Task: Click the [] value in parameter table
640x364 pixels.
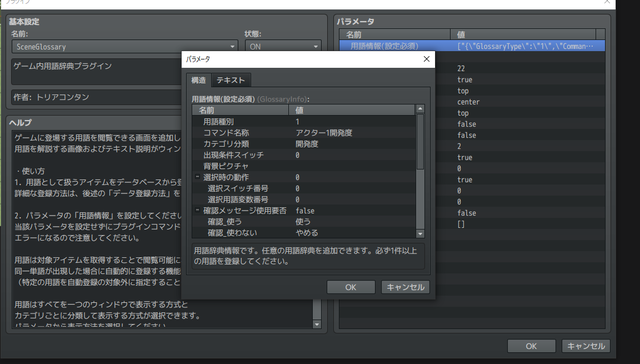Action: tap(461, 224)
